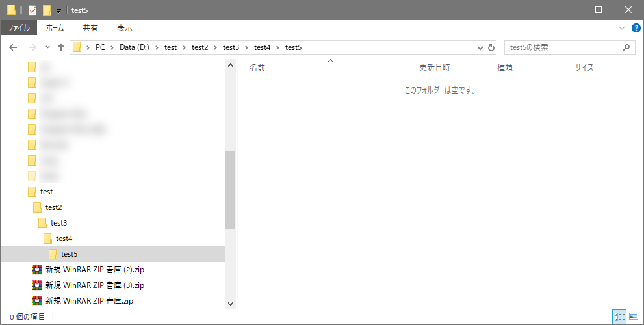Switch to Details view in status bar

pos(619,317)
